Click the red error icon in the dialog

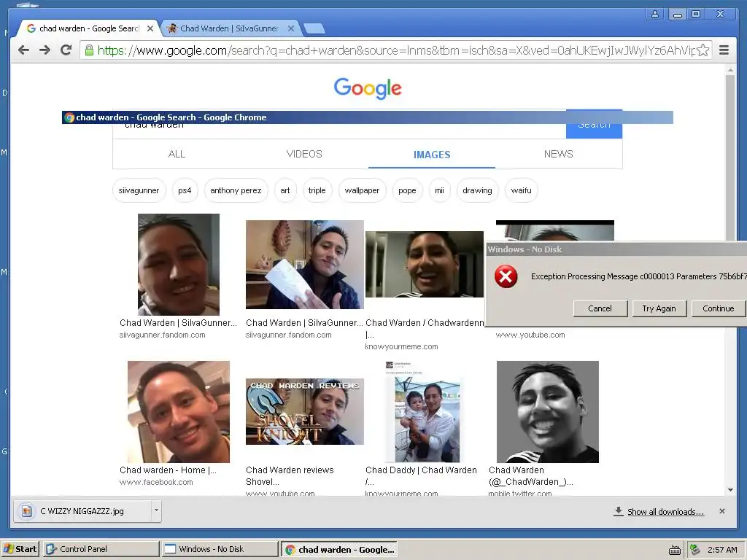[506, 276]
